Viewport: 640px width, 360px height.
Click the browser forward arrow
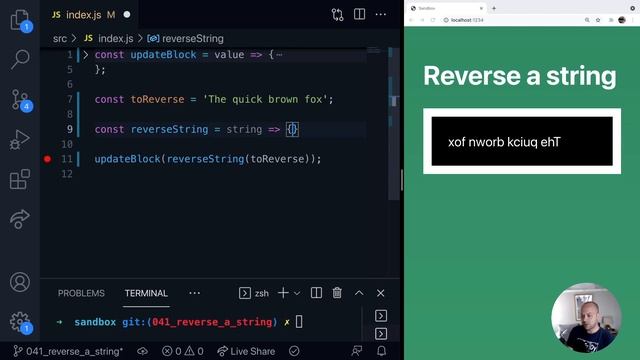click(422, 20)
